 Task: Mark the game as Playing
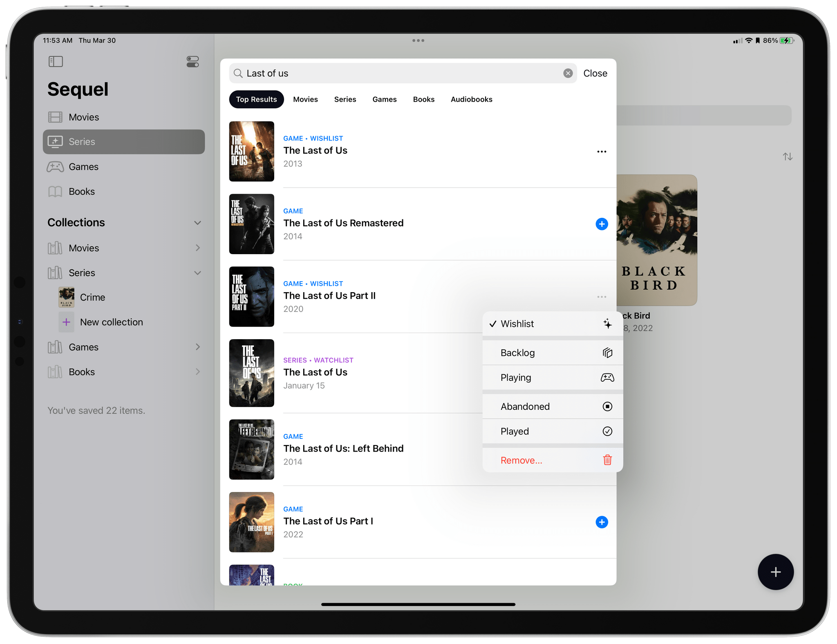pyautogui.click(x=553, y=378)
